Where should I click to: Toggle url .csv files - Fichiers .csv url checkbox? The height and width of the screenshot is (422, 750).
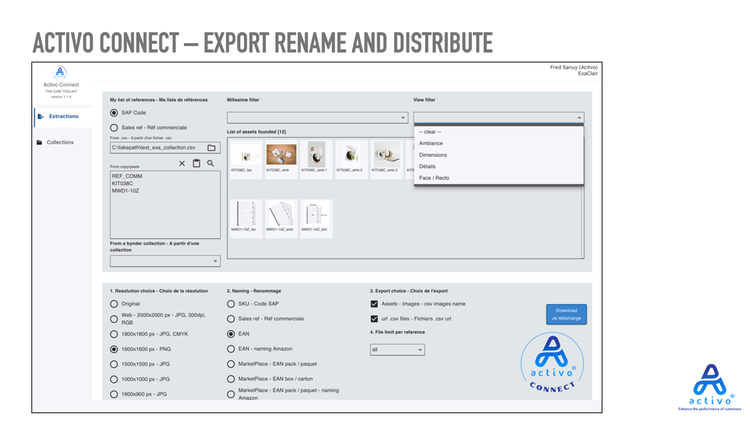tap(374, 319)
